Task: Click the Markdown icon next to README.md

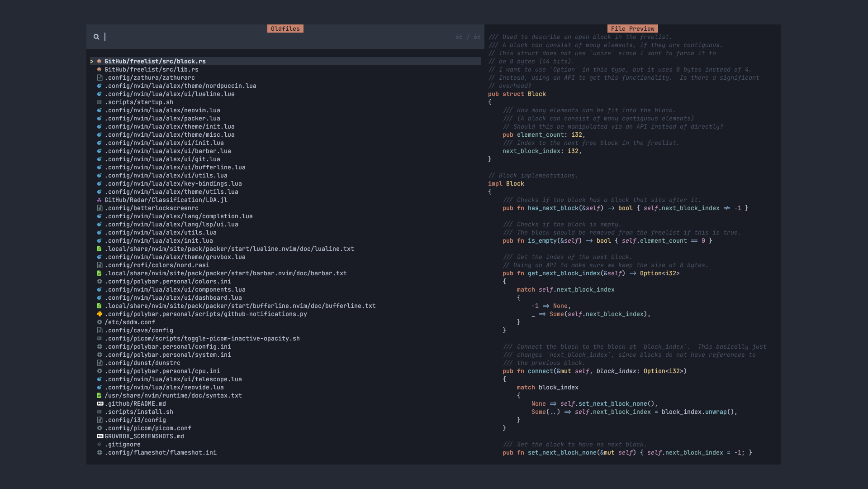Action: 100,403
